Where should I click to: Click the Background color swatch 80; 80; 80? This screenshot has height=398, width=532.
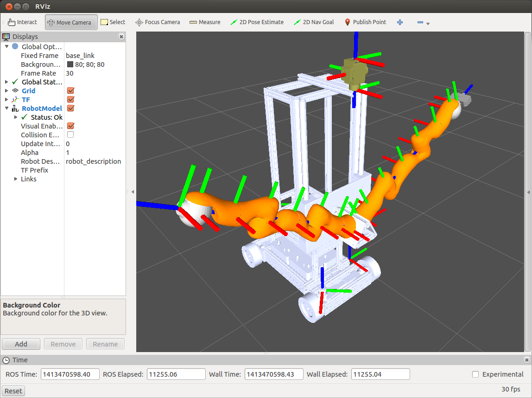click(x=70, y=65)
